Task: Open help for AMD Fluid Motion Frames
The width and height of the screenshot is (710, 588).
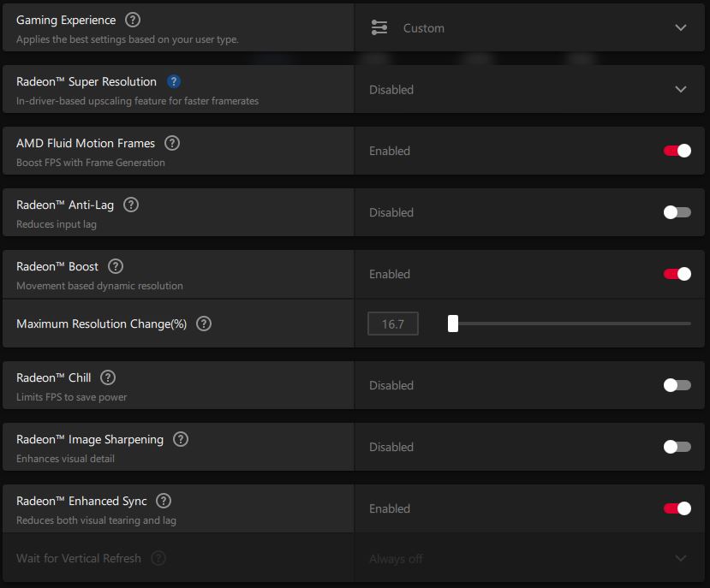Action: click(172, 143)
